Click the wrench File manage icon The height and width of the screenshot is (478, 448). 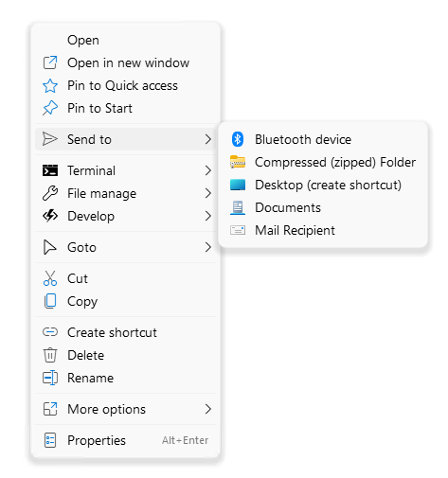pyautogui.click(x=50, y=193)
